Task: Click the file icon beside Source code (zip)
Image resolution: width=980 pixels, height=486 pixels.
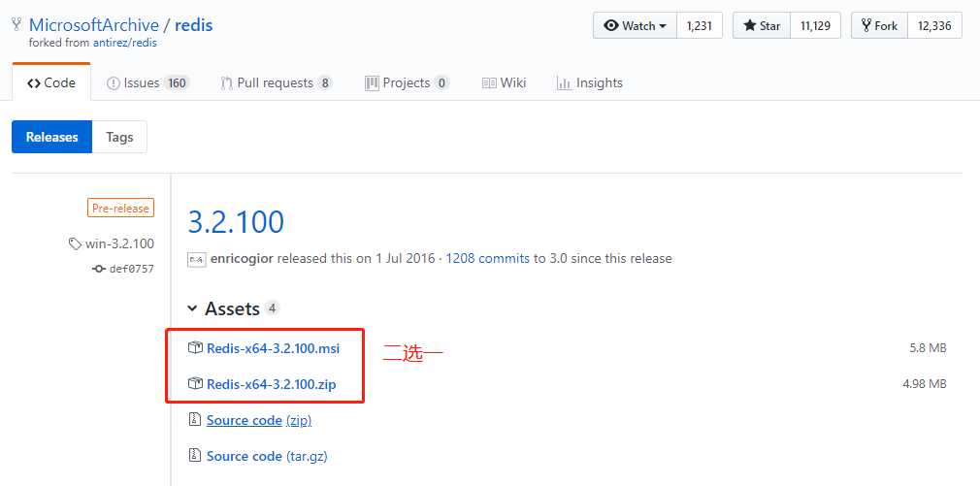Action: click(x=195, y=419)
